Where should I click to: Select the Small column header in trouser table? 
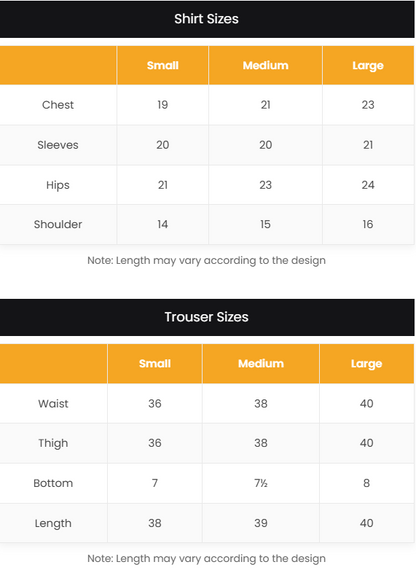click(155, 364)
